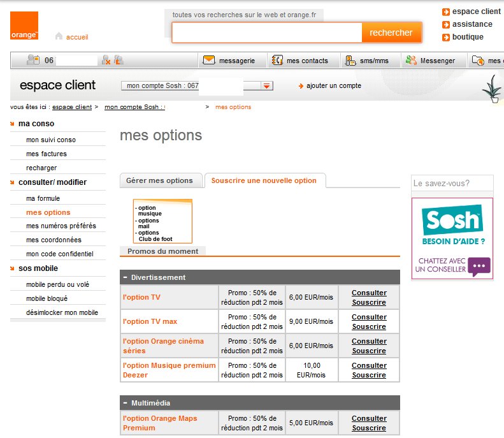Click the assistance arrow icon
The width and height of the screenshot is (504, 438).
pos(446,24)
